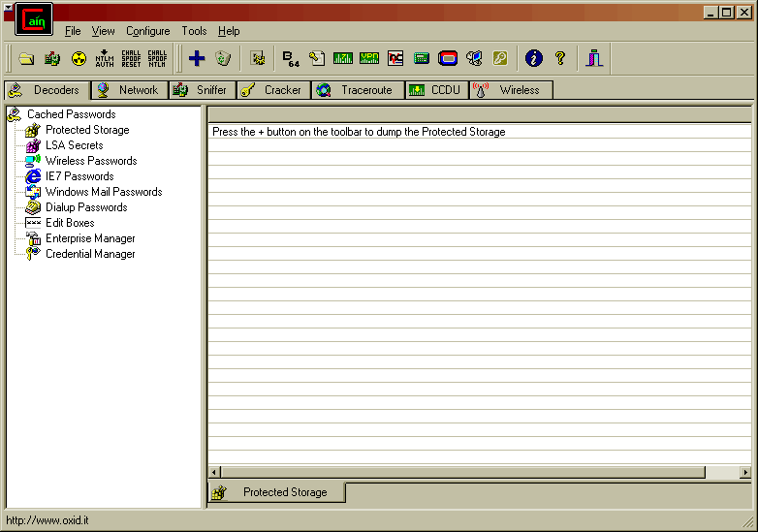The height and width of the screenshot is (532, 758).
Task: Click the yellow question mark Help icon
Action: [x=560, y=59]
